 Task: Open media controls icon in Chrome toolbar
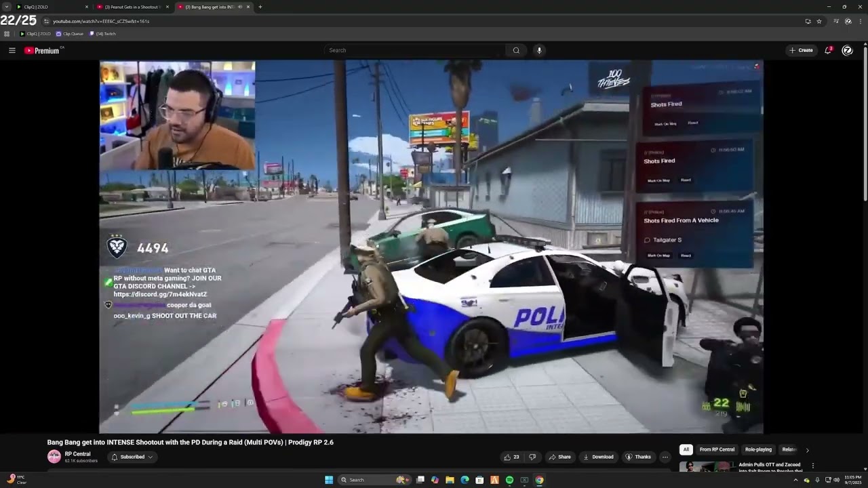tap(836, 21)
